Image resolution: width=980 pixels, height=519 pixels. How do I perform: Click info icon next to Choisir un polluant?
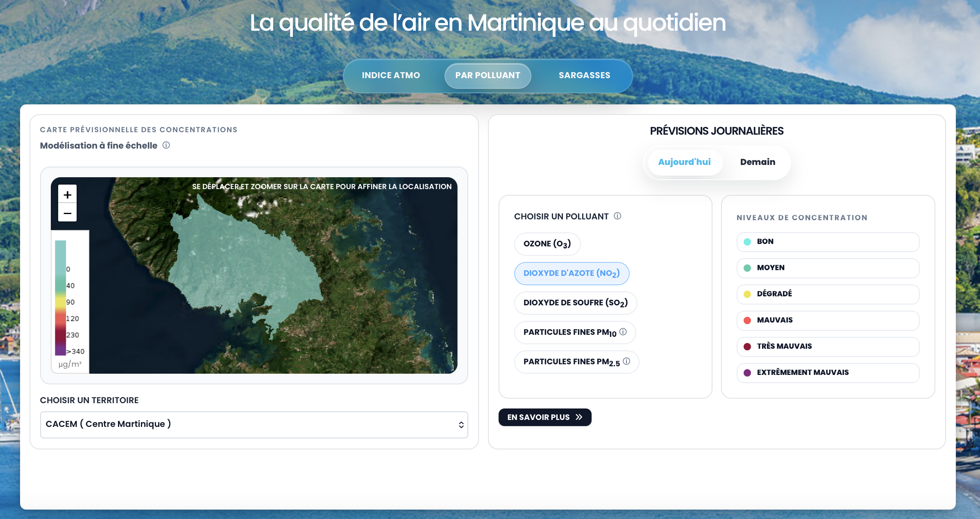[x=617, y=216]
